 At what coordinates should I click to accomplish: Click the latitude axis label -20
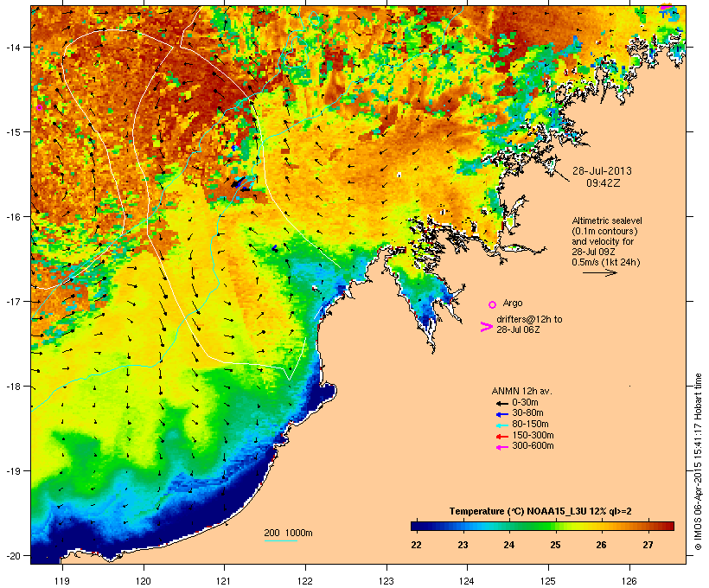coord(12,556)
